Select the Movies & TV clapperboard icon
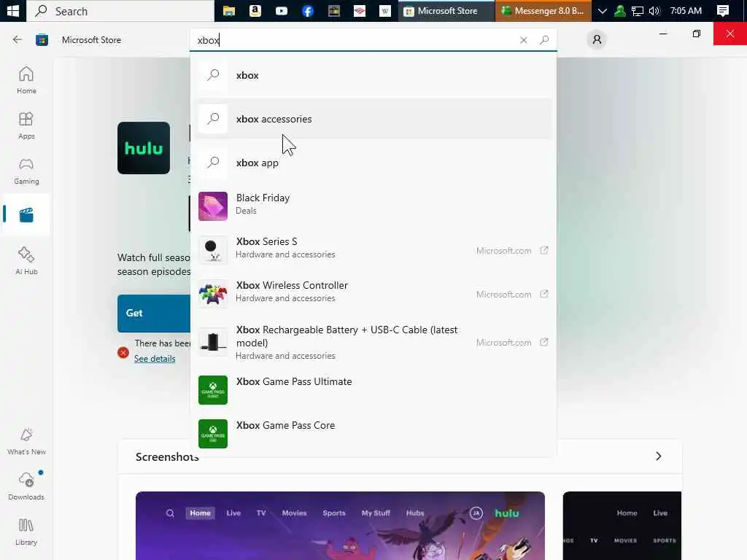The height and width of the screenshot is (560, 747). (26, 215)
